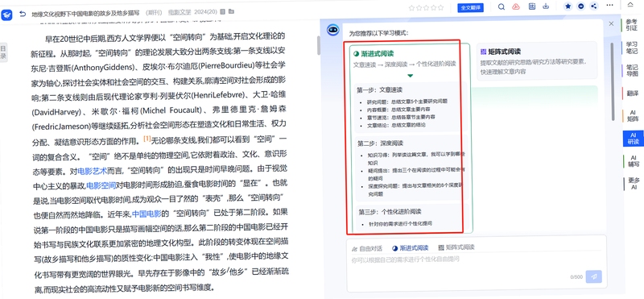
Task: Open the folder icon after 2024(20)
Action: (231, 11)
